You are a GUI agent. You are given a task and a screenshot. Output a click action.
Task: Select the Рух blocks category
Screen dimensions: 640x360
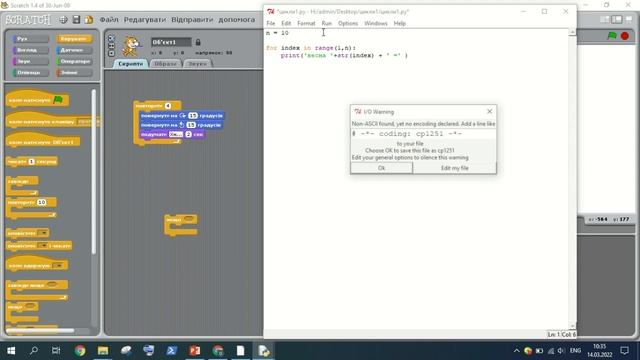tap(30, 39)
